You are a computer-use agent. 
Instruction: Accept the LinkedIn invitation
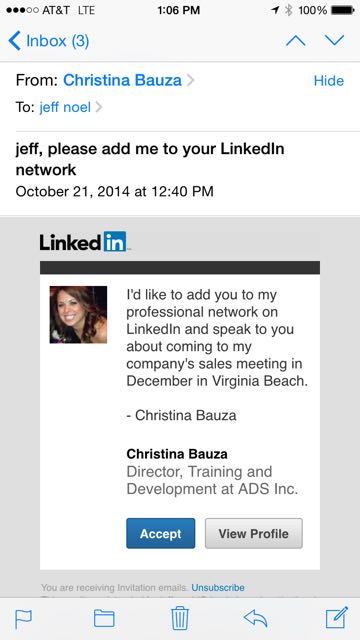coord(160,533)
